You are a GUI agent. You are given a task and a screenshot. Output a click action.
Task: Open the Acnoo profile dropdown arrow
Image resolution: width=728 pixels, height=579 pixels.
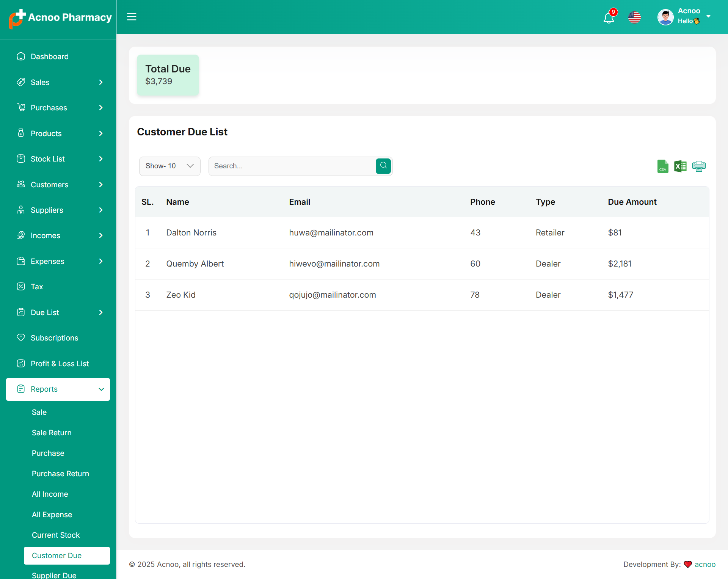click(x=708, y=16)
